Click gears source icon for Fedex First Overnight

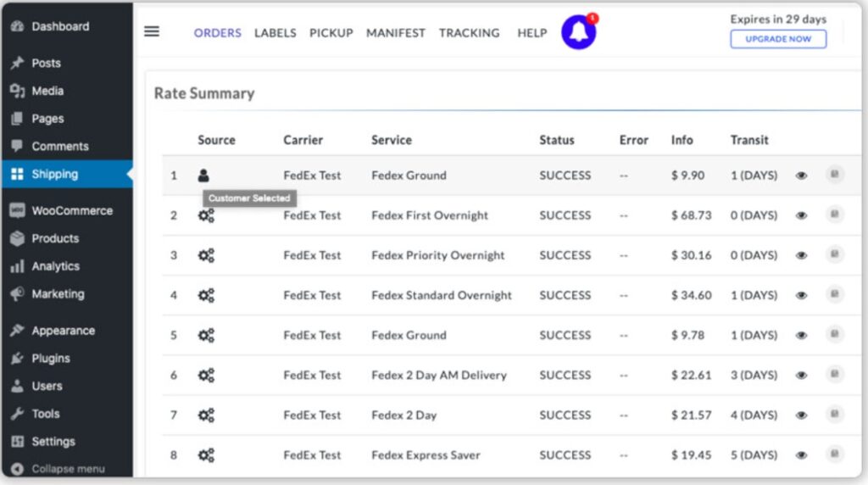[206, 215]
